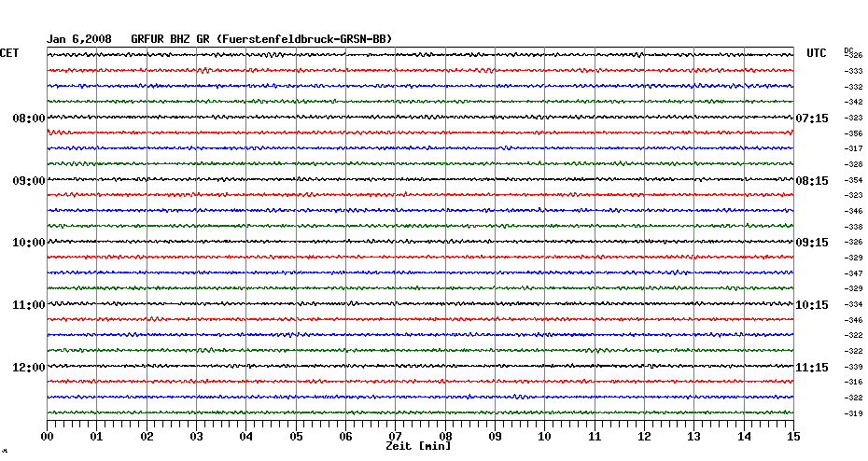Click the DC offset value "-319"
This screenshot has width=868, height=461.
[x=853, y=413]
